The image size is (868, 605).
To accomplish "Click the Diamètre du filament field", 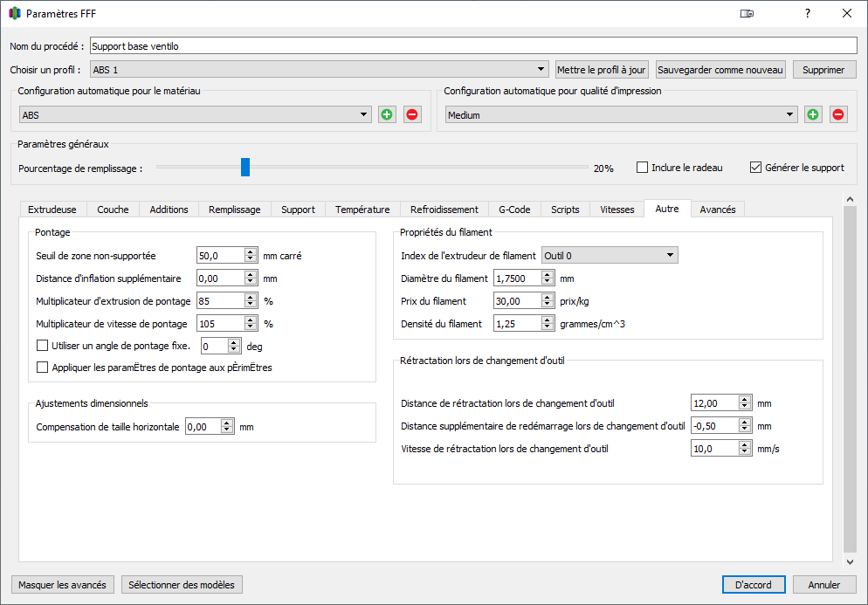I will pyautogui.click(x=518, y=278).
